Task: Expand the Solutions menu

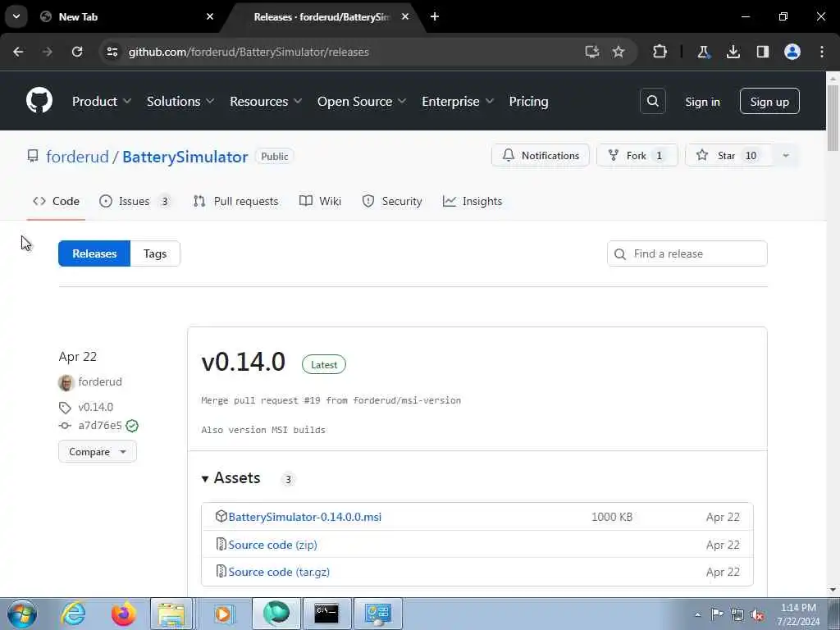Action: point(180,101)
